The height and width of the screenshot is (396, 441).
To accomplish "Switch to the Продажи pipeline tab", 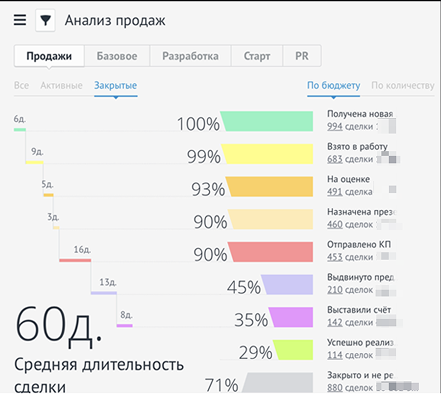I will coord(49,56).
